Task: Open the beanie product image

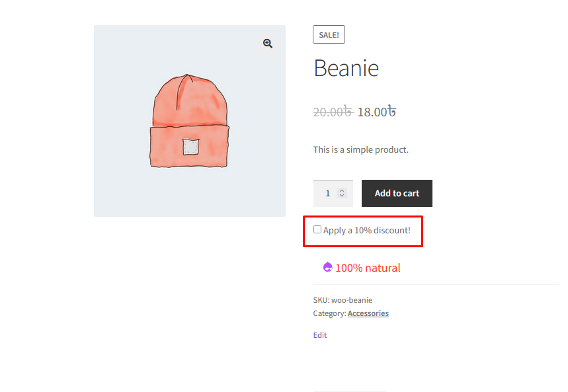Action: 190,121
